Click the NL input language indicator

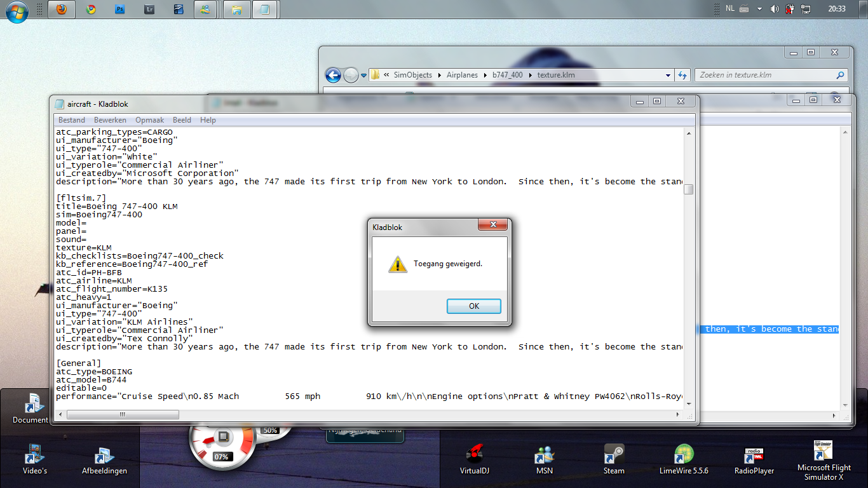click(x=730, y=9)
